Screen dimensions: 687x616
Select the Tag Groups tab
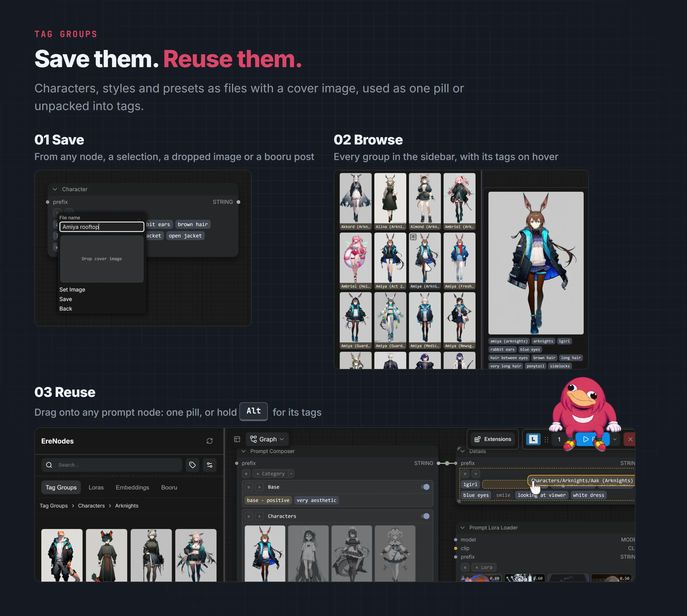[x=61, y=487]
